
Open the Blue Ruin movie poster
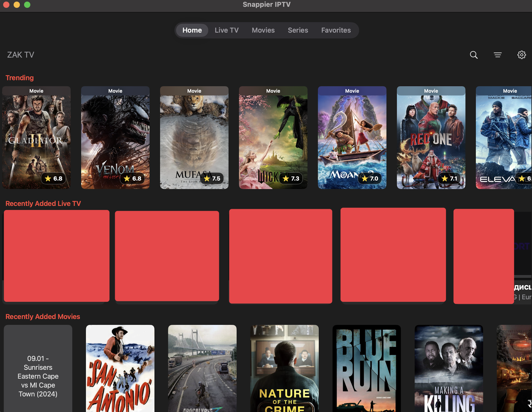[x=366, y=368]
